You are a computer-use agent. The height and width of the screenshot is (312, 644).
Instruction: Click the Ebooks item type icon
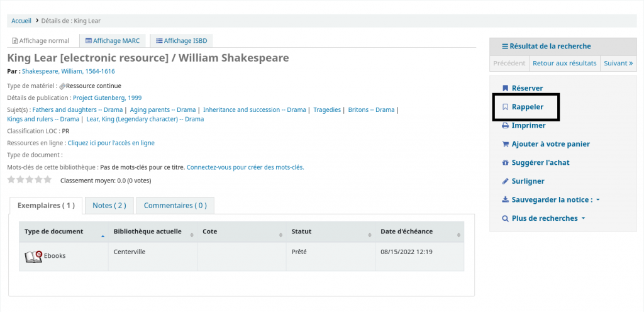pyautogui.click(x=33, y=256)
